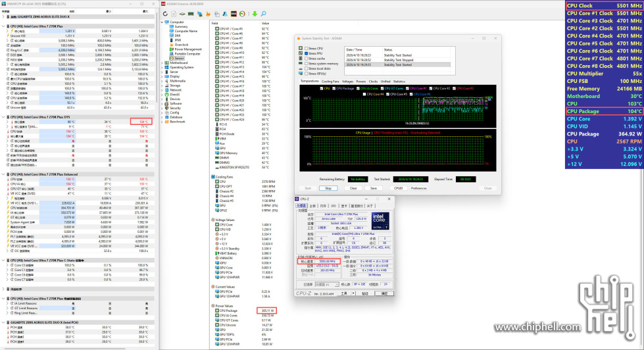This screenshot has width=644, height=350.
Task: Switch to the Voltages tab
Action: pos(347,82)
